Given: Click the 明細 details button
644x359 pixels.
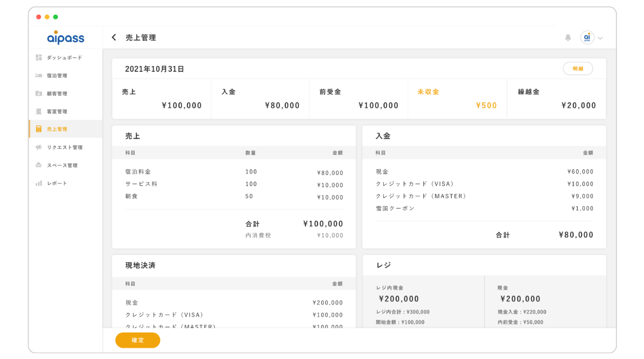Looking at the screenshot, I should [x=578, y=69].
